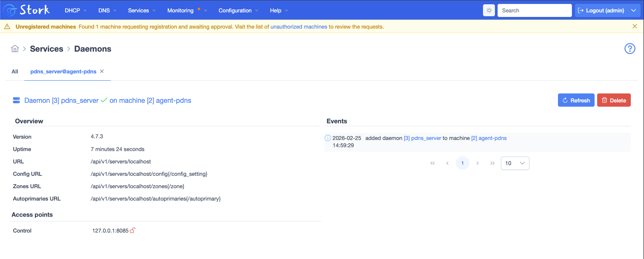Click the daemon icon beside pdns_server heading
Viewport: 644px width, 259px height.
point(16,100)
